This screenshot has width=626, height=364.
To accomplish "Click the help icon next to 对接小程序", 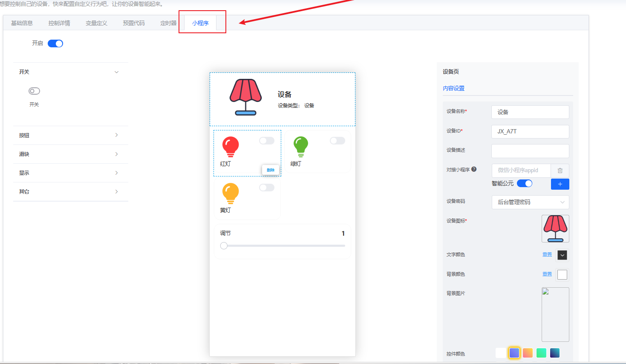I will [474, 169].
